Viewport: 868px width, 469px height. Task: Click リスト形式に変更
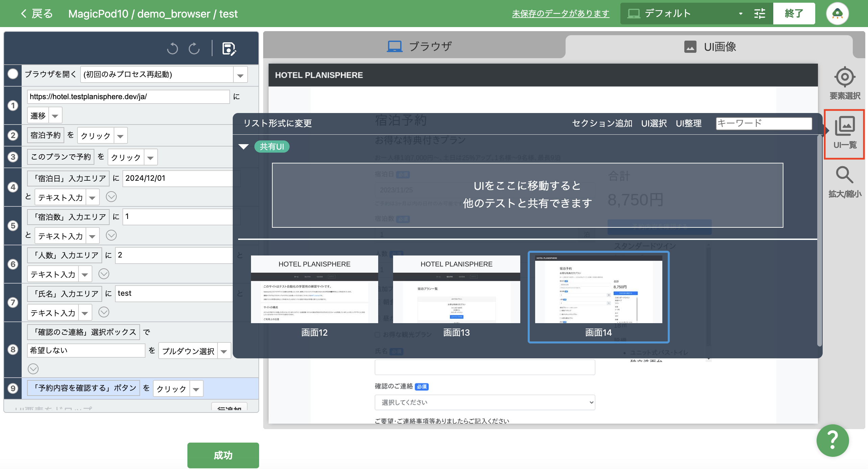click(x=278, y=123)
